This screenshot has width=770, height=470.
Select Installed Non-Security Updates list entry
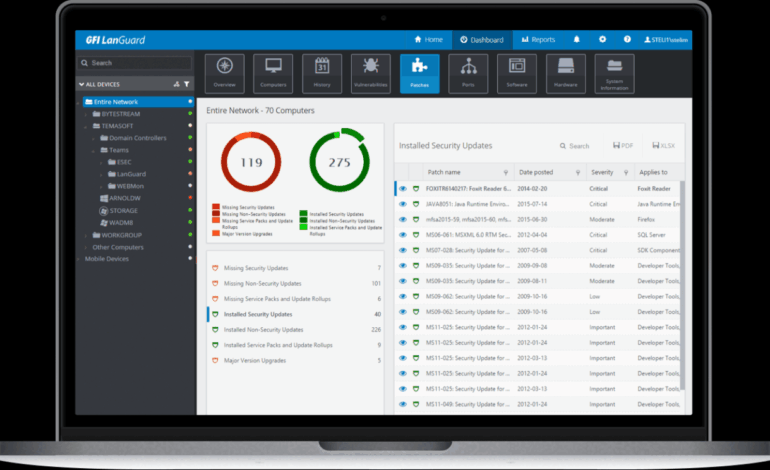click(x=296, y=330)
